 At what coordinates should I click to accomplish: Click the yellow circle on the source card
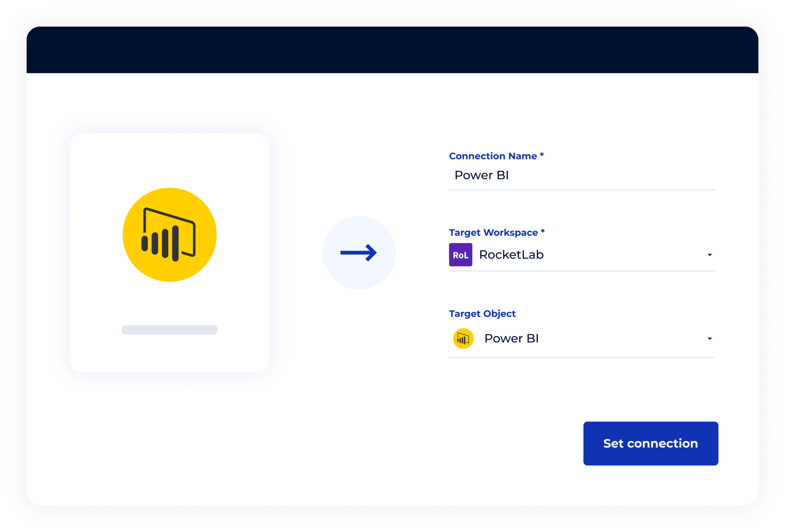point(170,235)
